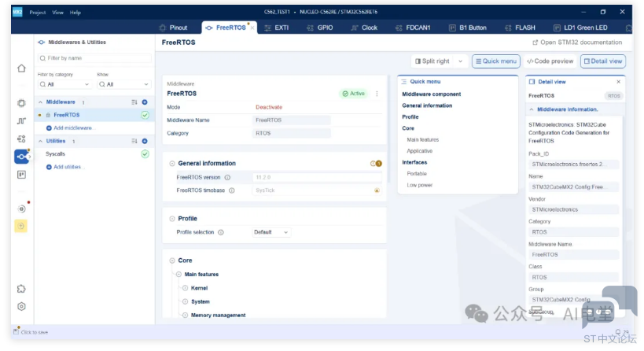The image size is (644, 351).
Task: Close the Detail view panel
Action: click(618, 82)
